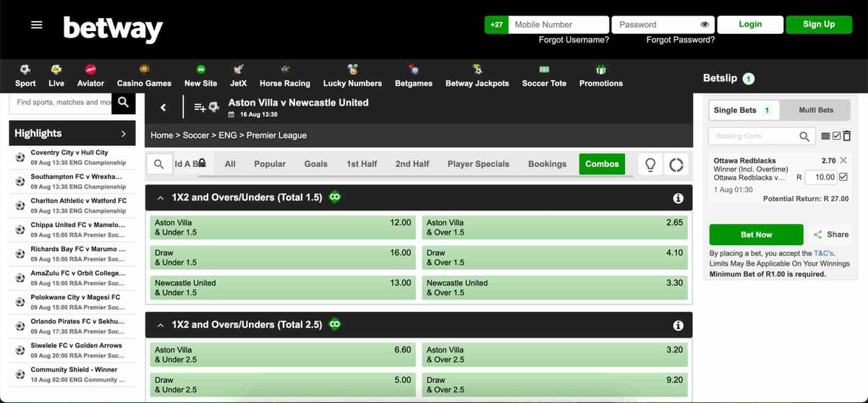Open the T&C's link
Screen dimensions: 868x403
(x=824, y=254)
